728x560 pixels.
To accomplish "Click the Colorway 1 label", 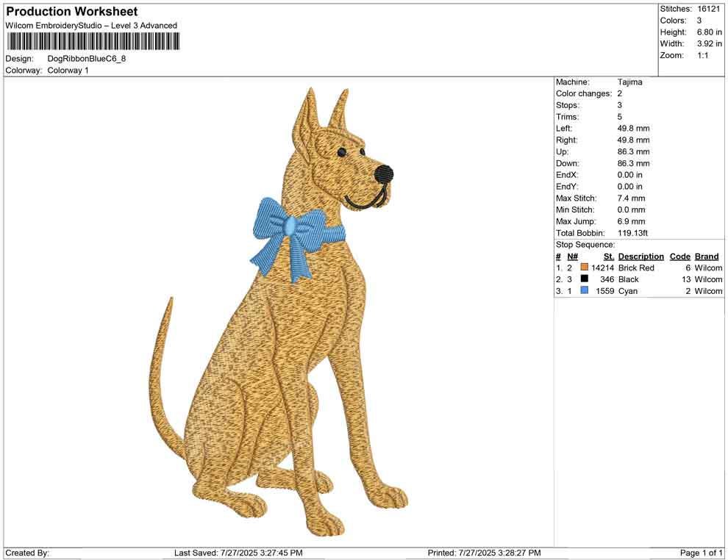I will tap(70, 70).
